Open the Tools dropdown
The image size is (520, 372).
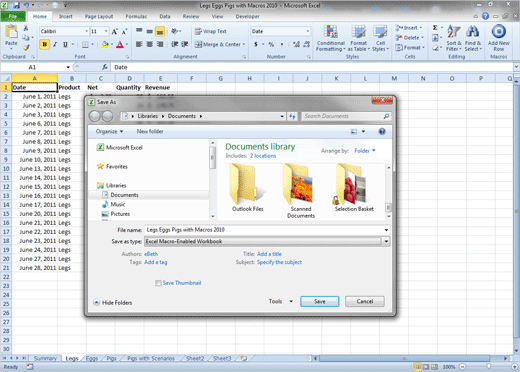click(x=281, y=301)
